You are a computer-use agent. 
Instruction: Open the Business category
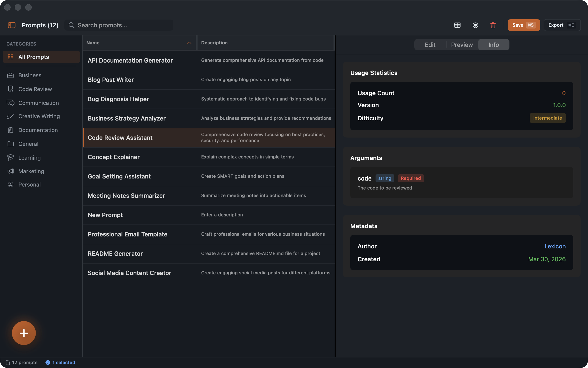[x=41, y=75]
